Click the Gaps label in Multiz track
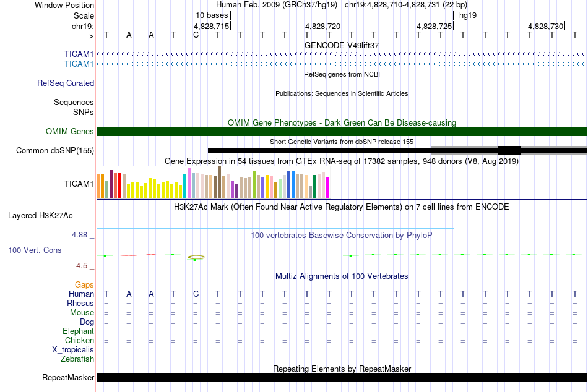Screen dimensions: 588x392 pyautogui.click(x=84, y=285)
